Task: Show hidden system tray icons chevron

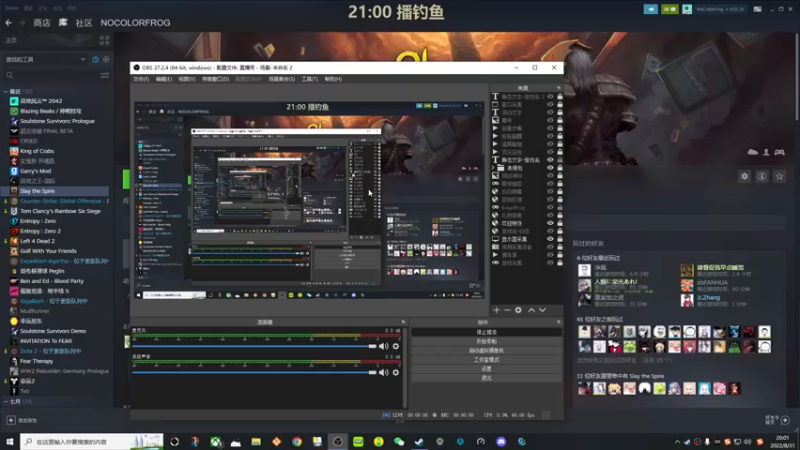Action: pyautogui.click(x=677, y=442)
